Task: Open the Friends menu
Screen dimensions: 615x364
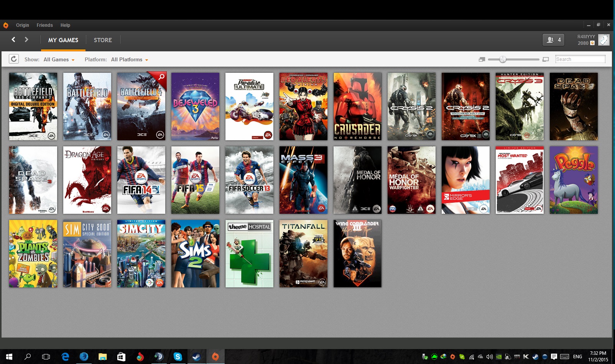Action: 45,25
